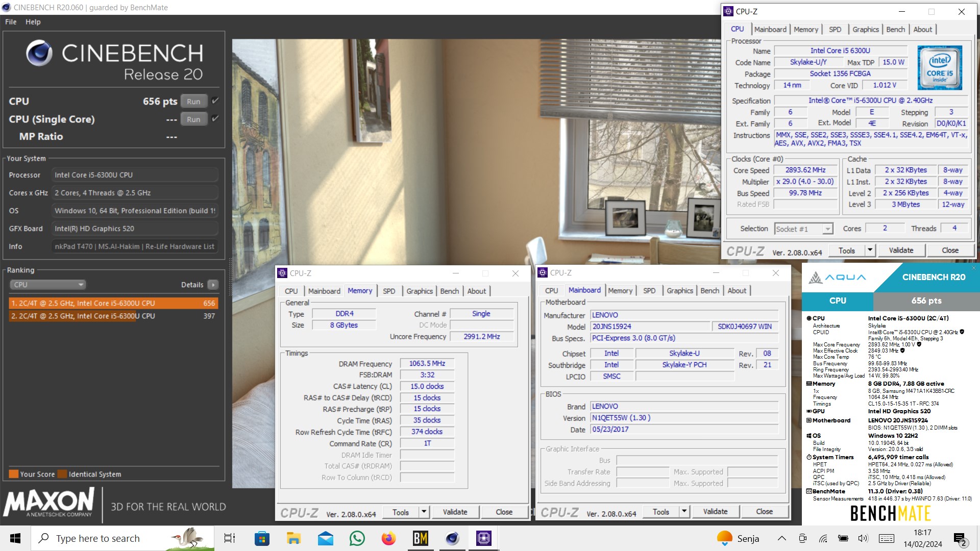Launch Firefox from the taskbar
980x551 pixels.
click(389, 538)
